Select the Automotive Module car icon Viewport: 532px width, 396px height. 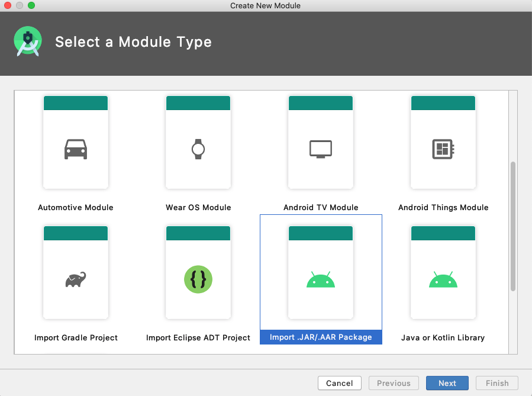pos(76,149)
